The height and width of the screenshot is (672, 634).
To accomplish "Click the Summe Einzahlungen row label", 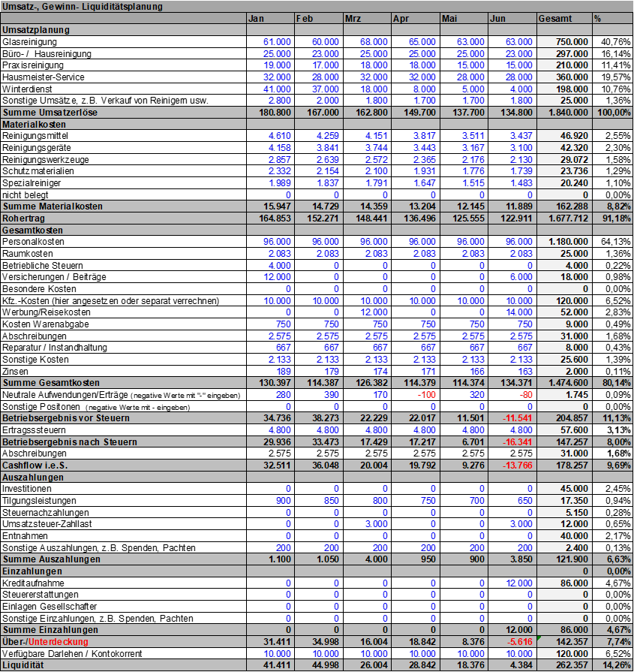I will [x=52, y=629].
